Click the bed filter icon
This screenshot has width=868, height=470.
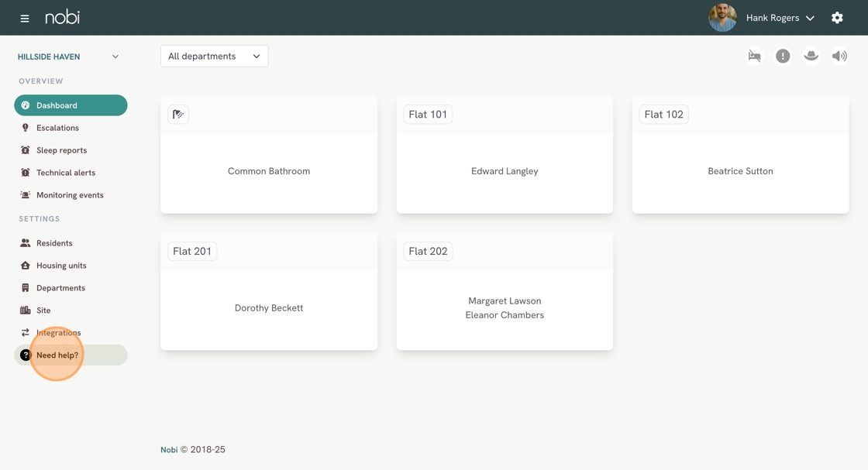click(754, 56)
